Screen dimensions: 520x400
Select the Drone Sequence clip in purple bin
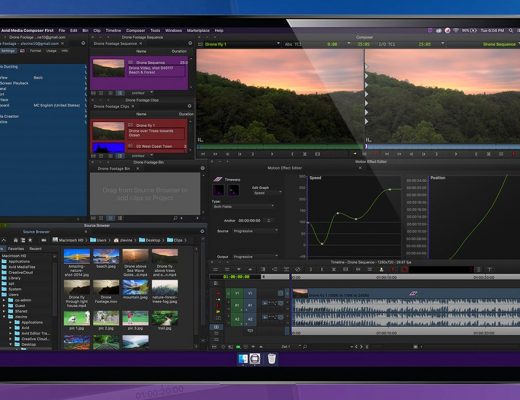click(x=139, y=72)
